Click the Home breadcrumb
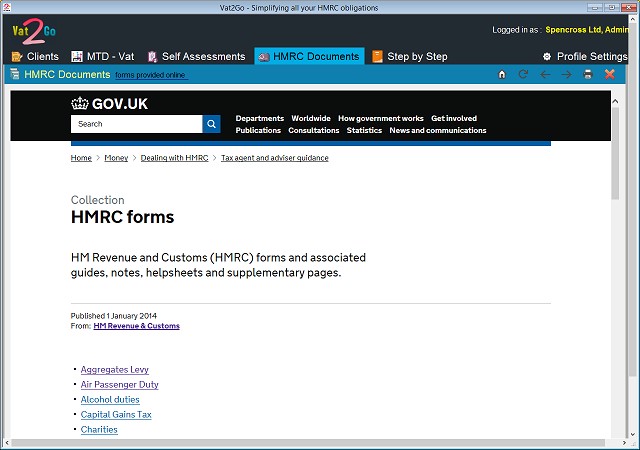The image size is (640, 450). point(81,158)
